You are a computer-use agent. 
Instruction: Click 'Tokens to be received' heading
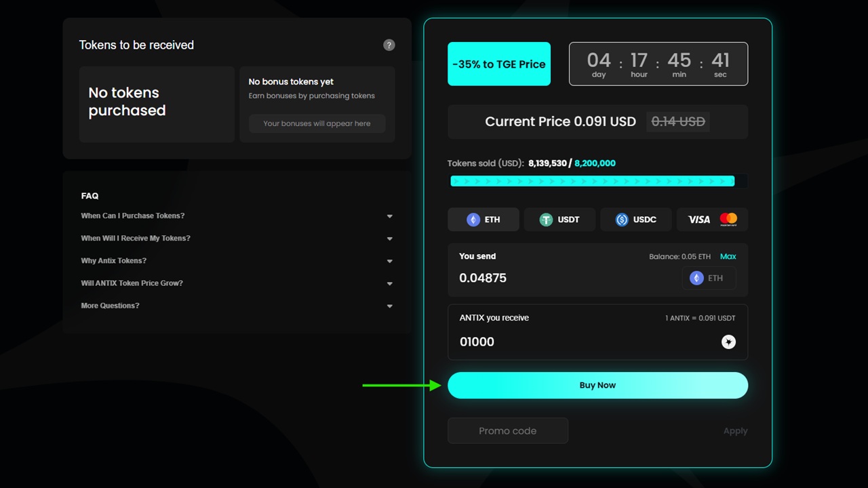136,45
